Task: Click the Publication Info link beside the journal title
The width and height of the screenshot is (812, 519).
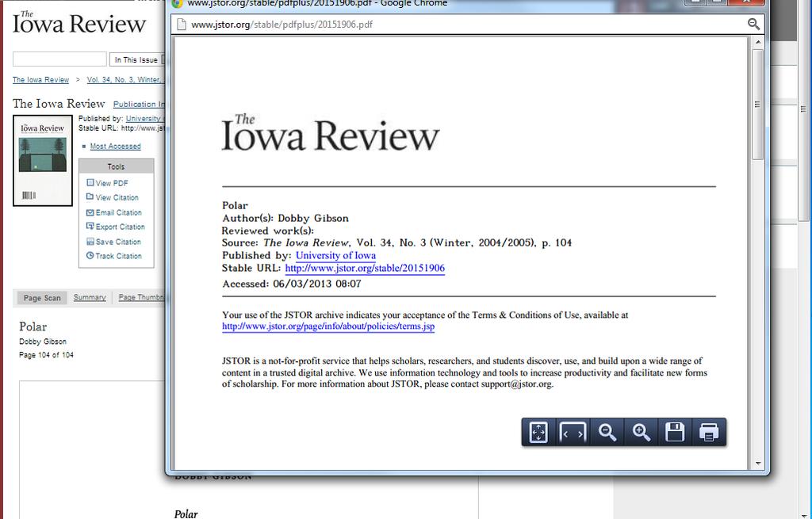Action: (x=139, y=104)
